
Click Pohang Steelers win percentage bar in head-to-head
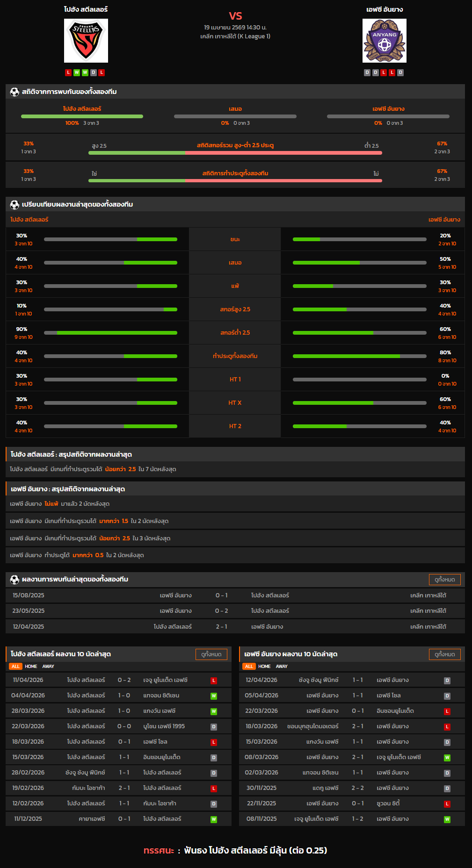pyautogui.click(x=82, y=116)
